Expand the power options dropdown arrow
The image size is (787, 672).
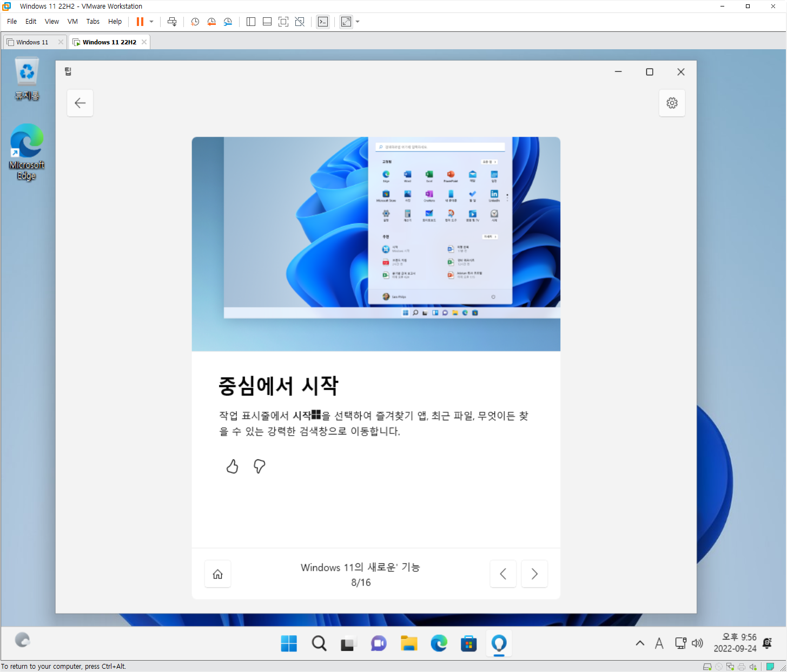[x=151, y=22]
